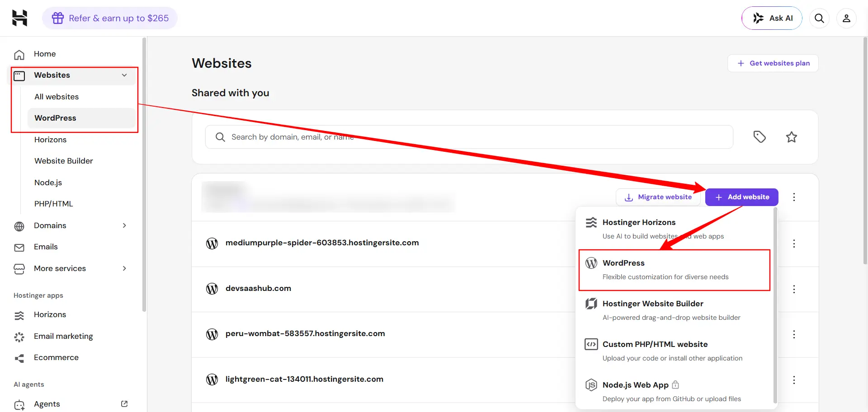This screenshot has height=412, width=868.
Task: Expand the Domains section chevron
Action: pos(124,225)
